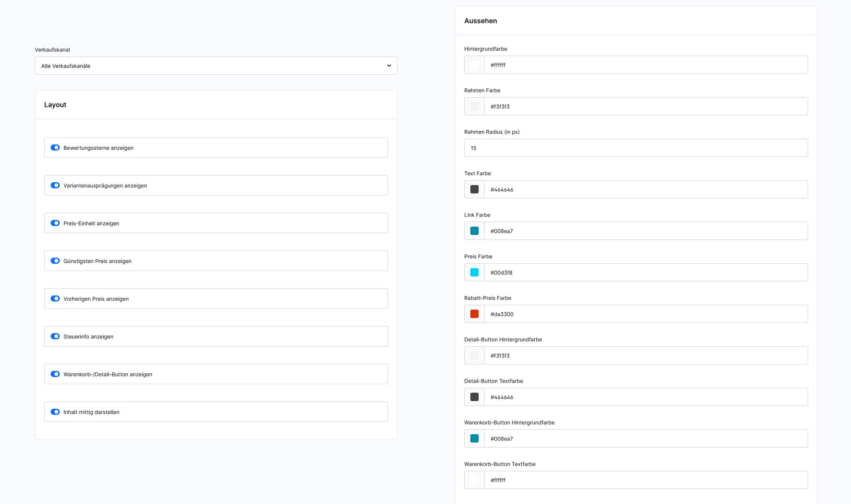Open the Verkaufskanal dropdown
851x504 pixels.
pos(216,65)
